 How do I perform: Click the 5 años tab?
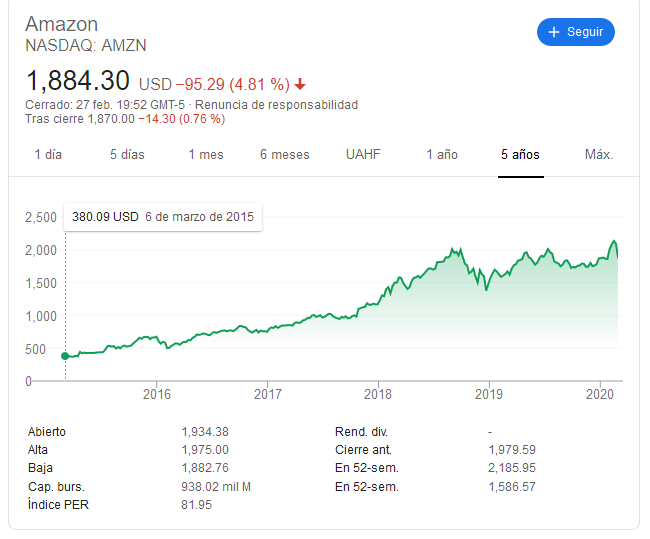(521, 155)
